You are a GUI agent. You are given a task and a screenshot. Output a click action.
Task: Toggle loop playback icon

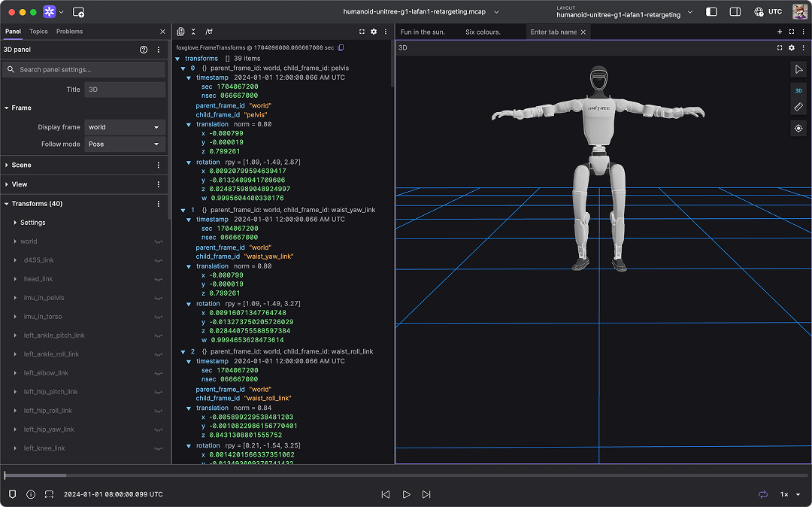pos(763,494)
